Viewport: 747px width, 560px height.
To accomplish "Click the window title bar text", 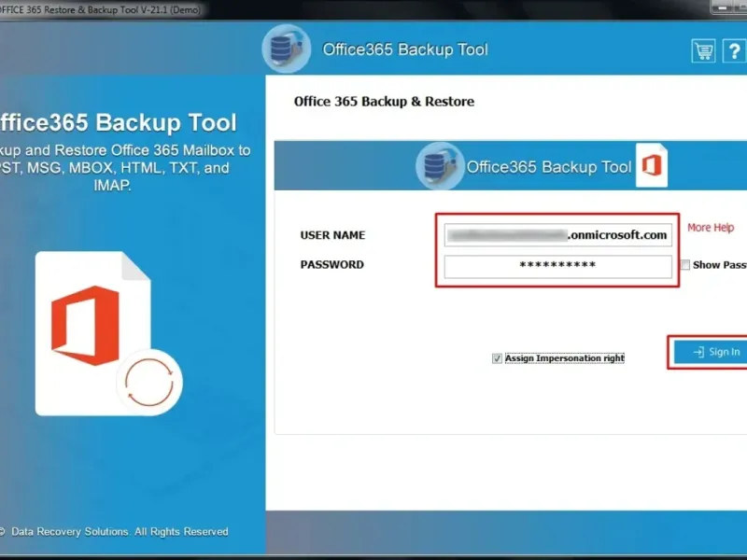I will point(100,9).
